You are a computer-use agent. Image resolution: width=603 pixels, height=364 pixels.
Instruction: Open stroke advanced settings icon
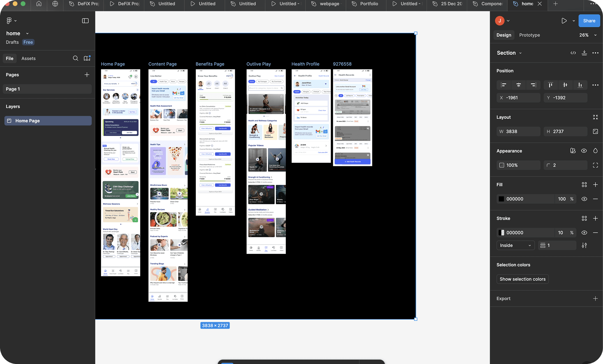tap(584, 245)
